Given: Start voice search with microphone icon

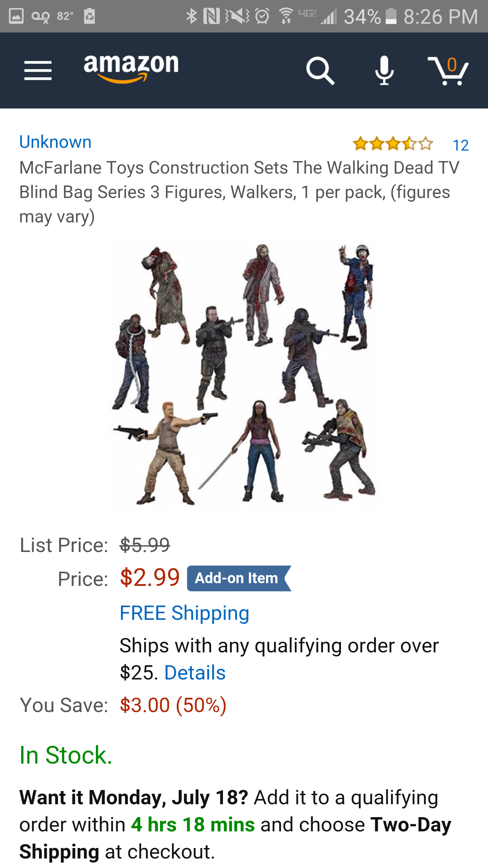Looking at the screenshot, I should (x=384, y=71).
